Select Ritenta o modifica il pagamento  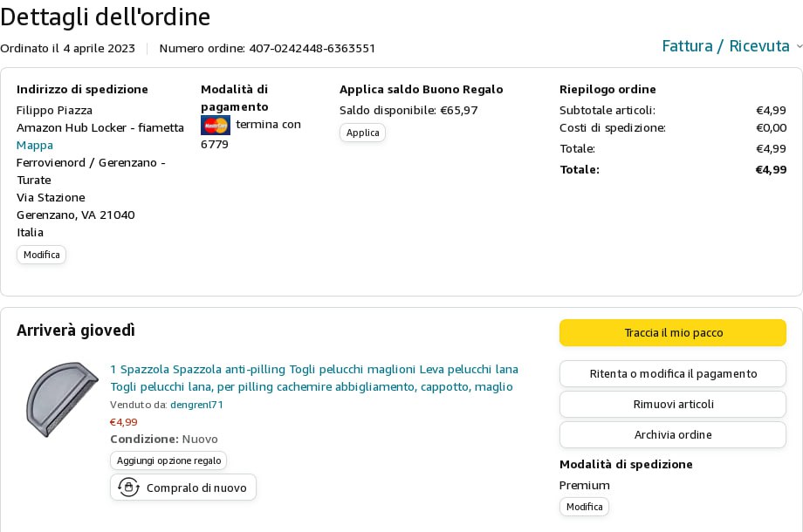672,373
